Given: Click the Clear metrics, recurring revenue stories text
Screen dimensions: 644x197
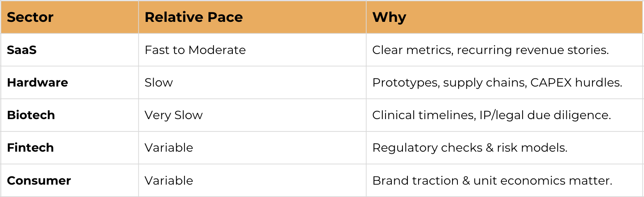Looking at the screenshot, I should click(490, 50).
